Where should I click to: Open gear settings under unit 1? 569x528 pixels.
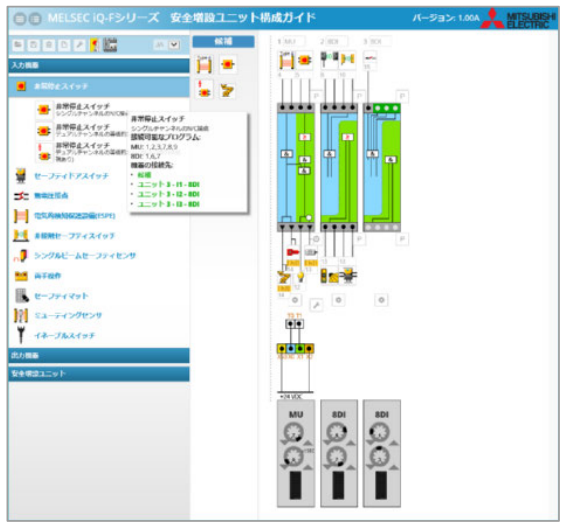tap(295, 300)
